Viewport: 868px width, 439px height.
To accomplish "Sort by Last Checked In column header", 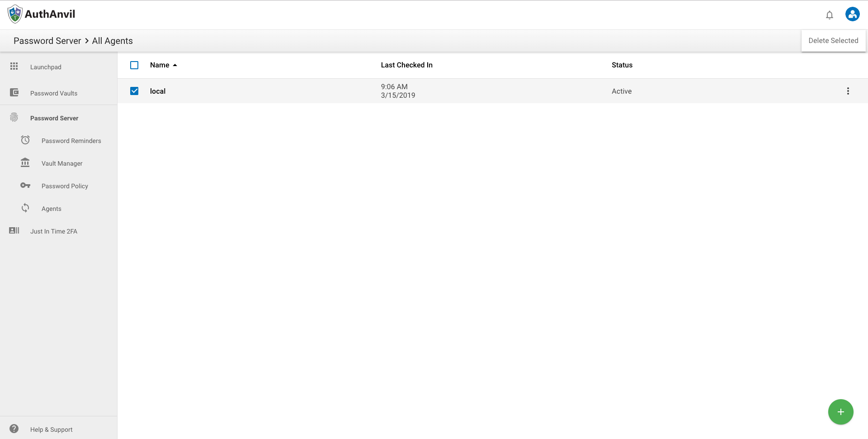I will click(x=406, y=65).
